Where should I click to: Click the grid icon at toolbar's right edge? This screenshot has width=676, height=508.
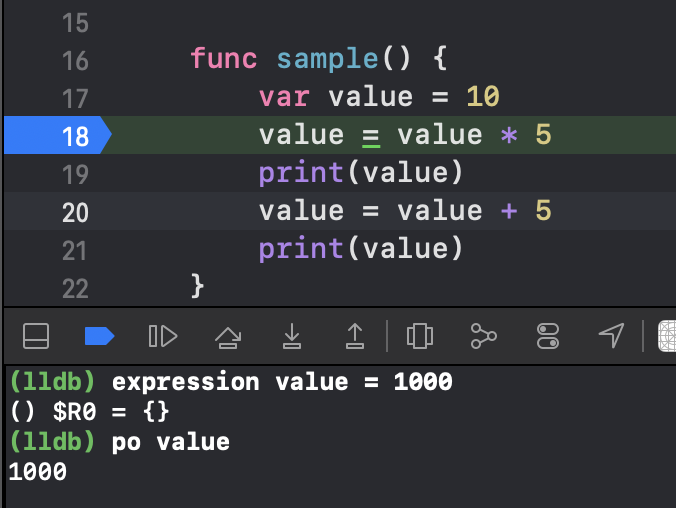[667, 336]
